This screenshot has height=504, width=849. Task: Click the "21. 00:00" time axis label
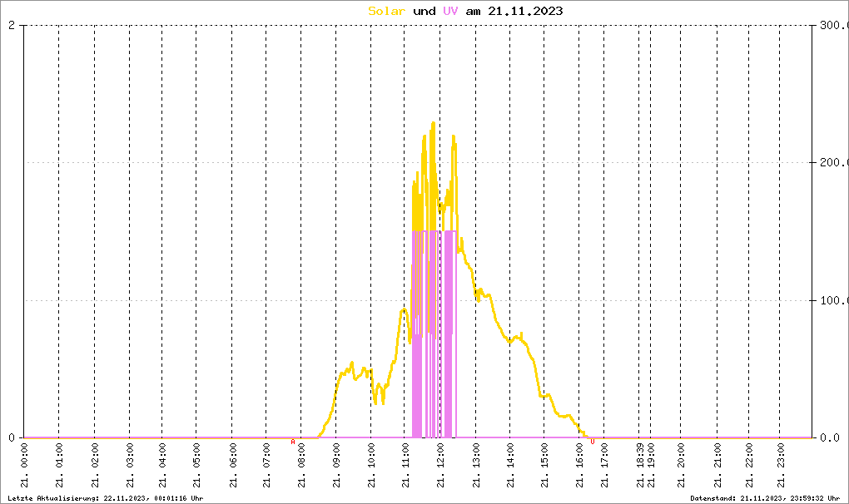tap(24, 466)
